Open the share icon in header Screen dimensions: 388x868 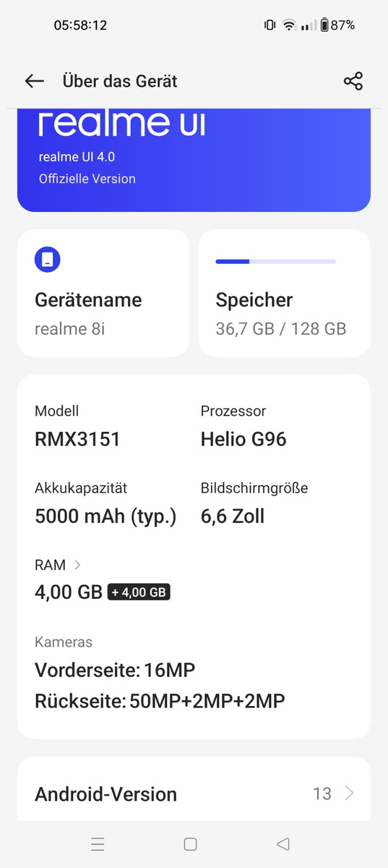click(x=353, y=81)
